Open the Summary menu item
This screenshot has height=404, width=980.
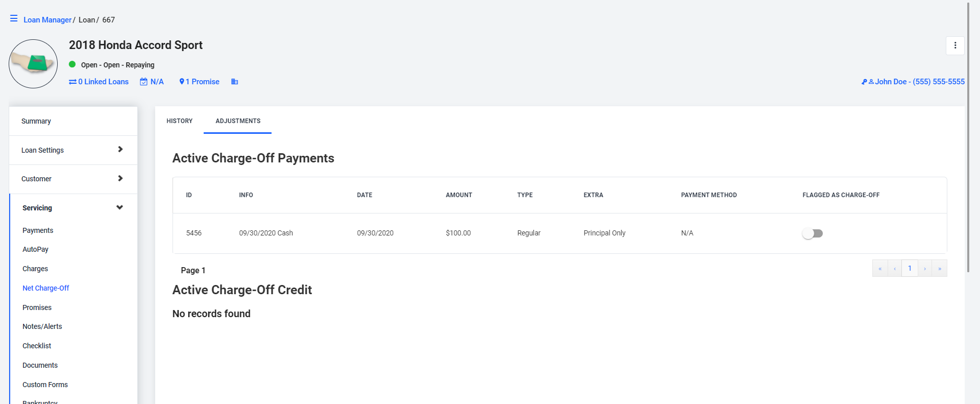(x=73, y=121)
